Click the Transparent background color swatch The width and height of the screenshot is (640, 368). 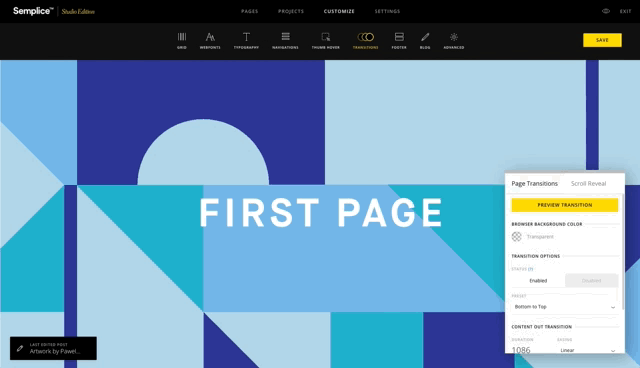[517, 237]
